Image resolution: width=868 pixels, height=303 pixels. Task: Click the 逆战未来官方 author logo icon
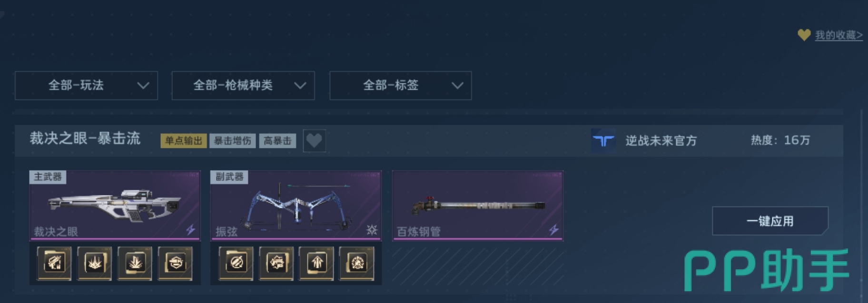[603, 140]
